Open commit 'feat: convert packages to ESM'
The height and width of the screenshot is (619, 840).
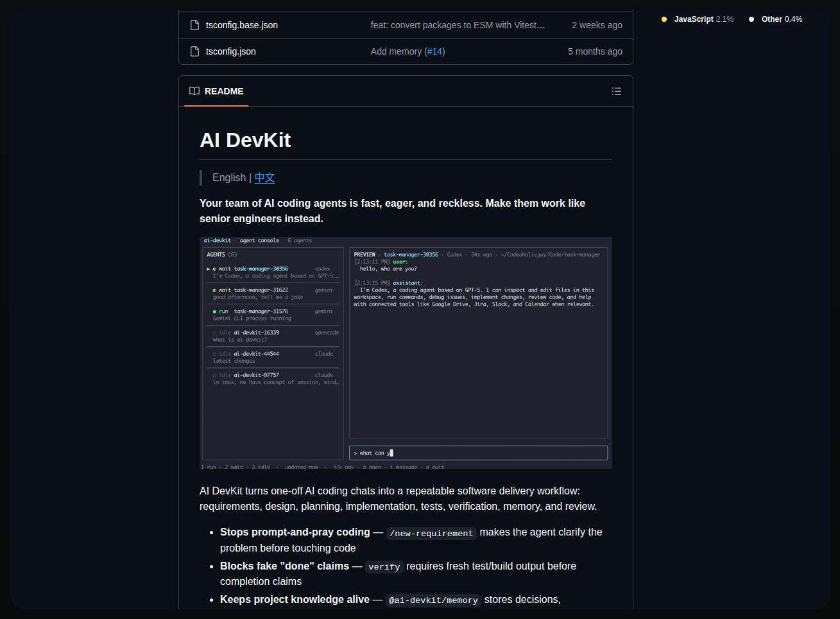458,25
